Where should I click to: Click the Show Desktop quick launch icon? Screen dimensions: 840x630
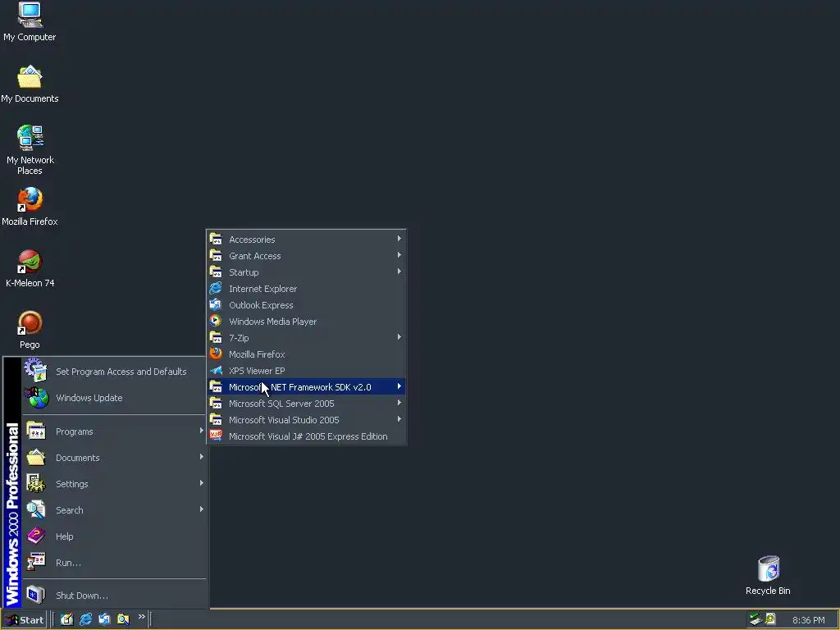click(x=66, y=619)
